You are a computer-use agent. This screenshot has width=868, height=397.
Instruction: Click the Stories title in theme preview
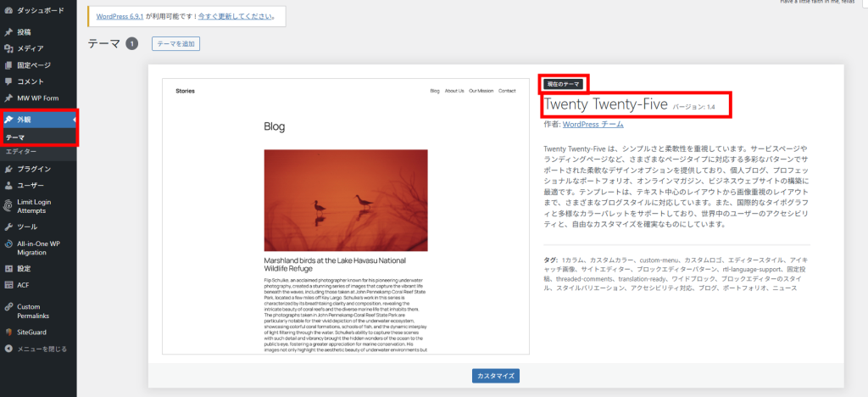tap(186, 91)
